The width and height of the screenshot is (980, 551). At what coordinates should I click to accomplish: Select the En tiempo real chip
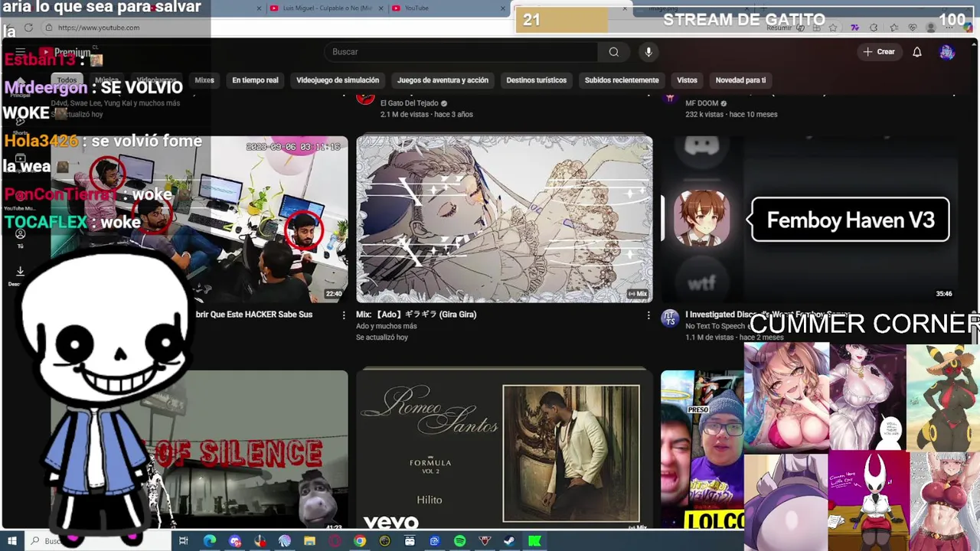[255, 80]
